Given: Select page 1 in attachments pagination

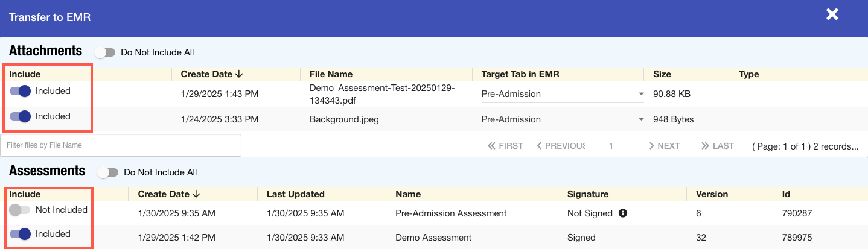Looking at the screenshot, I should coord(611,146).
